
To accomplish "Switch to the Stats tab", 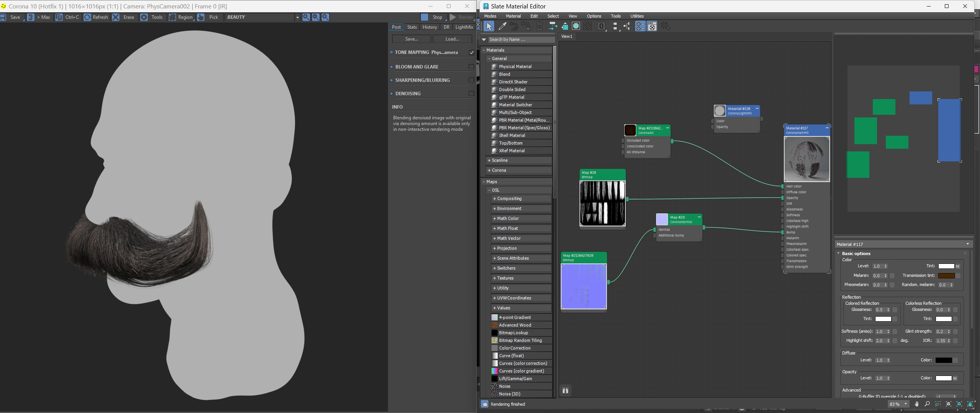I will click(x=412, y=27).
